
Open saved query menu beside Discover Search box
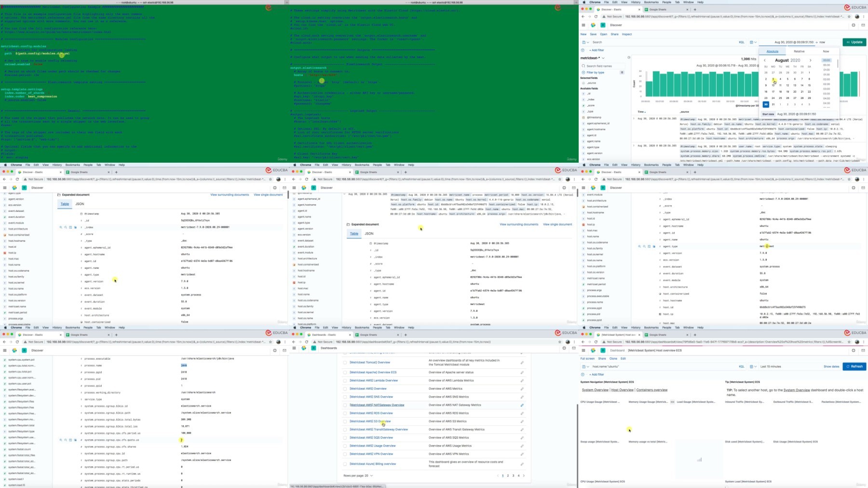pos(585,42)
